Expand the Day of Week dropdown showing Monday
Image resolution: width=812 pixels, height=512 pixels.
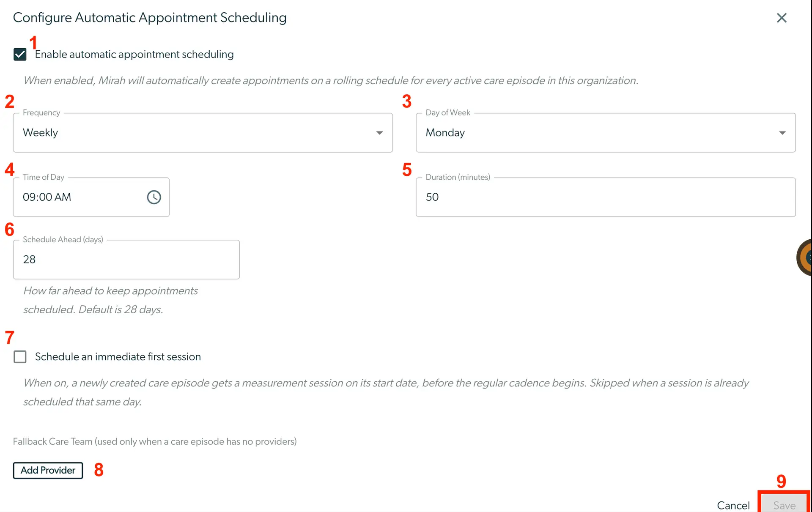(606, 133)
